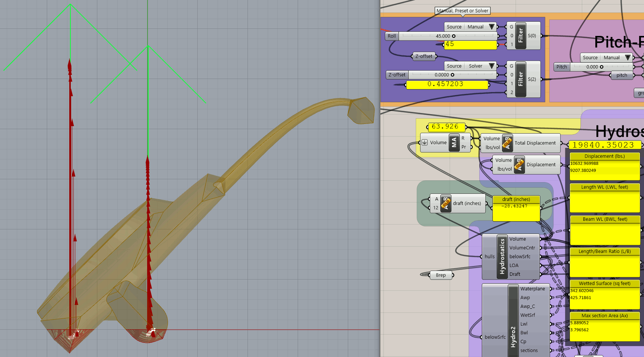Select the Brep parameter node
Image resolution: width=644 pixels, height=357 pixels.
(441, 275)
